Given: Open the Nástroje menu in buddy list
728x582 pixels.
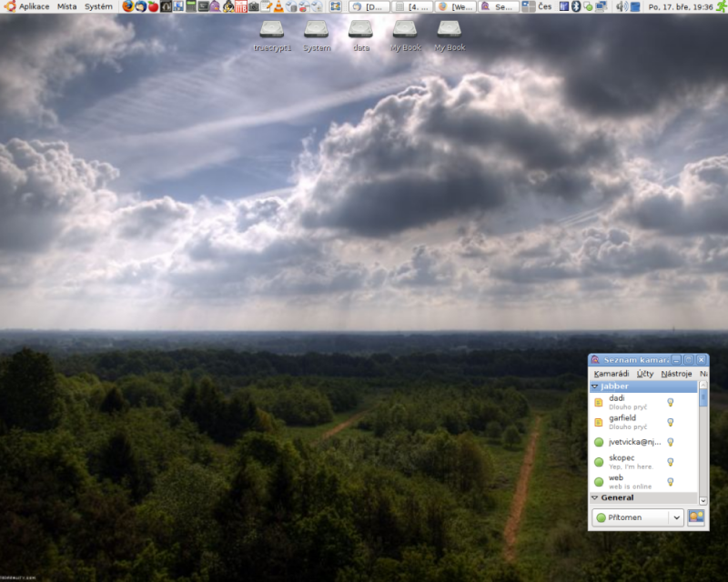Looking at the screenshot, I should point(676,374).
